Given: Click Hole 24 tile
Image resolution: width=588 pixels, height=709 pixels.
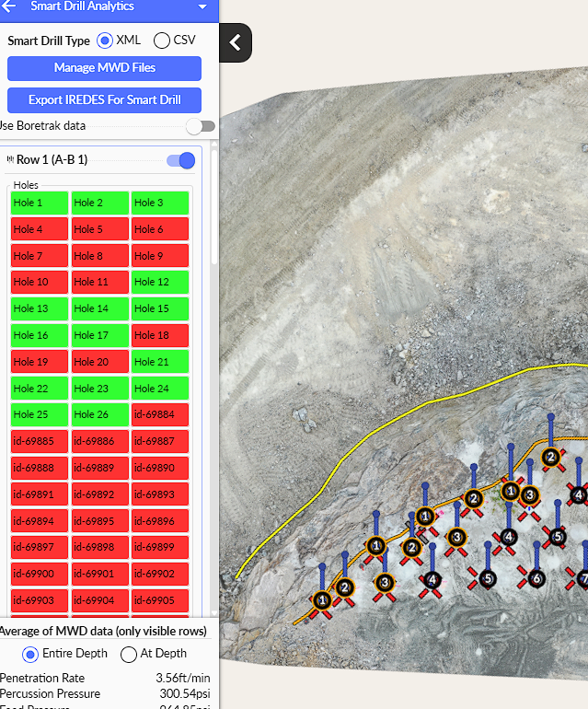Looking at the screenshot, I should [x=160, y=389].
